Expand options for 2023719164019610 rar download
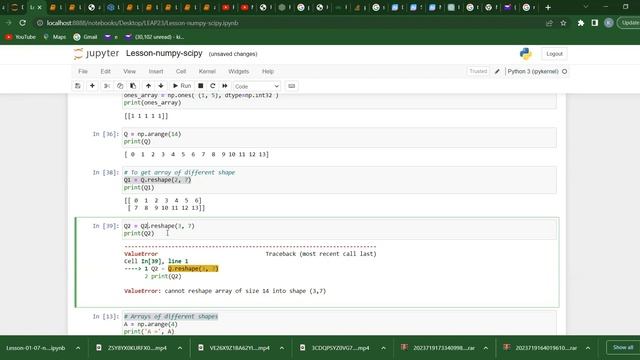 click(587, 348)
